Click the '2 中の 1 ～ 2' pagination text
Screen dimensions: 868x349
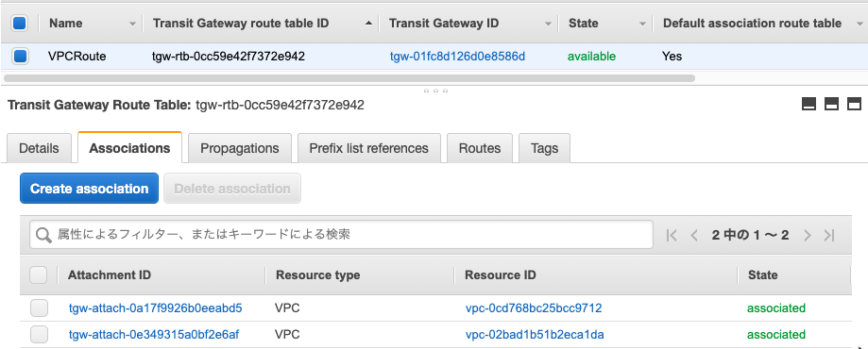(750, 235)
